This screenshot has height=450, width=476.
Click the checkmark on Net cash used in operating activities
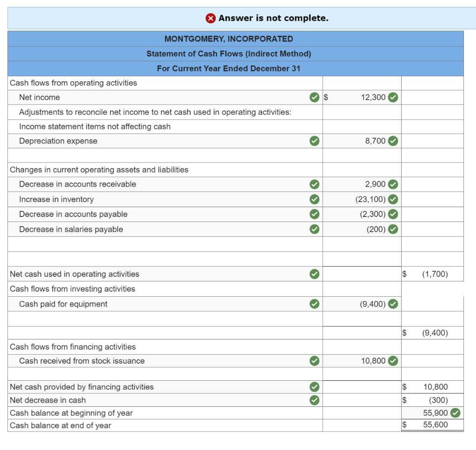[315, 274]
